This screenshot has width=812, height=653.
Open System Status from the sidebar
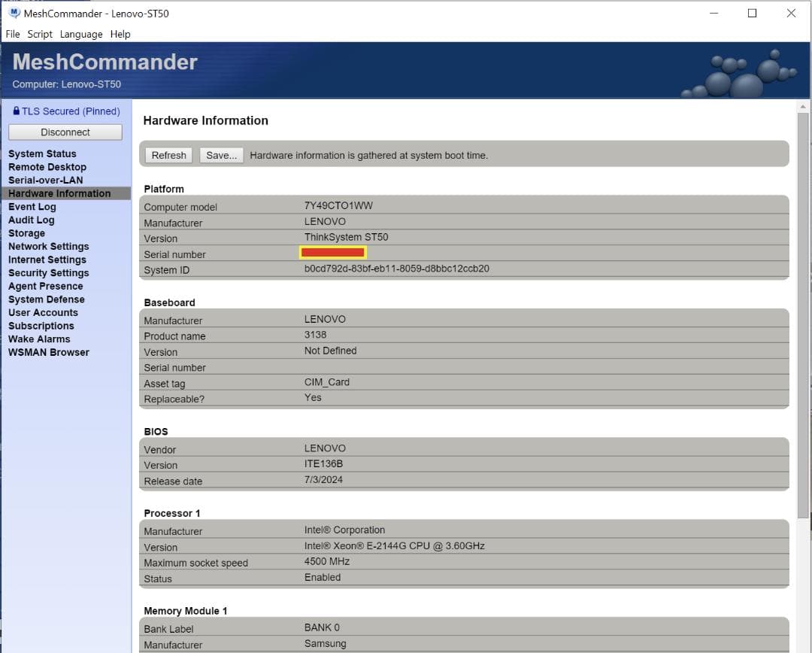(x=41, y=153)
